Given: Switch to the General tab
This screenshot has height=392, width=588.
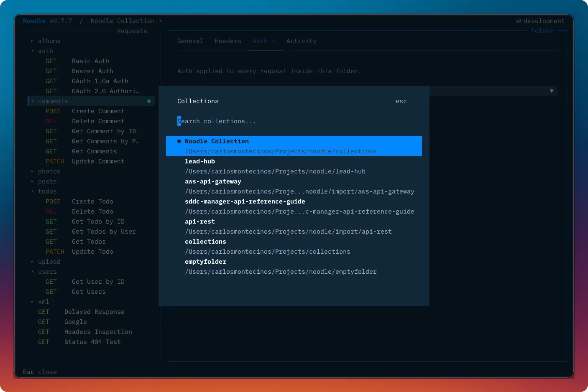Looking at the screenshot, I should [190, 41].
